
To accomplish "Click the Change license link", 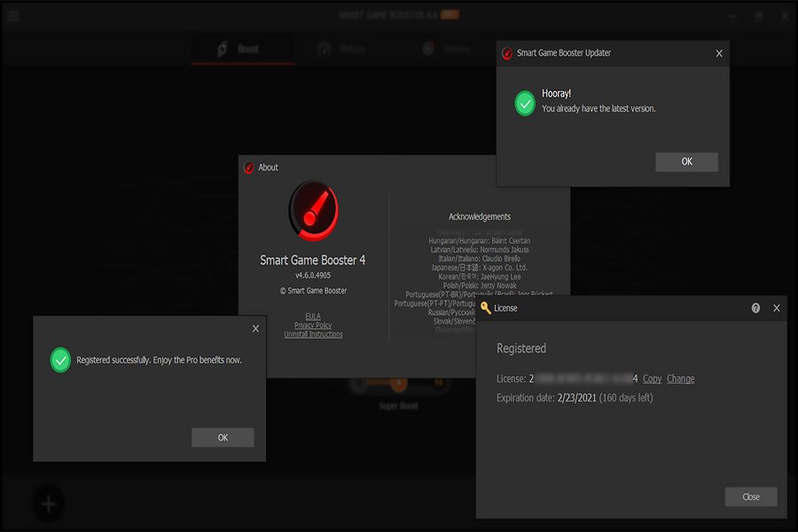I will [680, 379].
